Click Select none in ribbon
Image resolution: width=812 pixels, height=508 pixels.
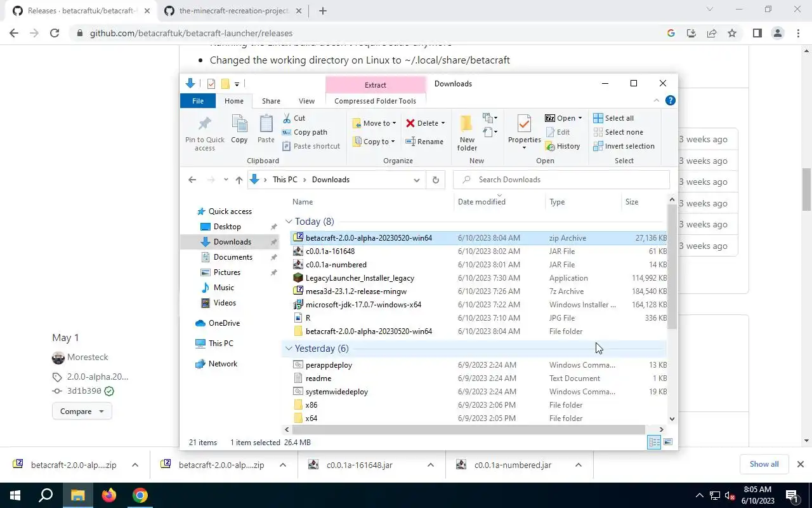(619, 132)
